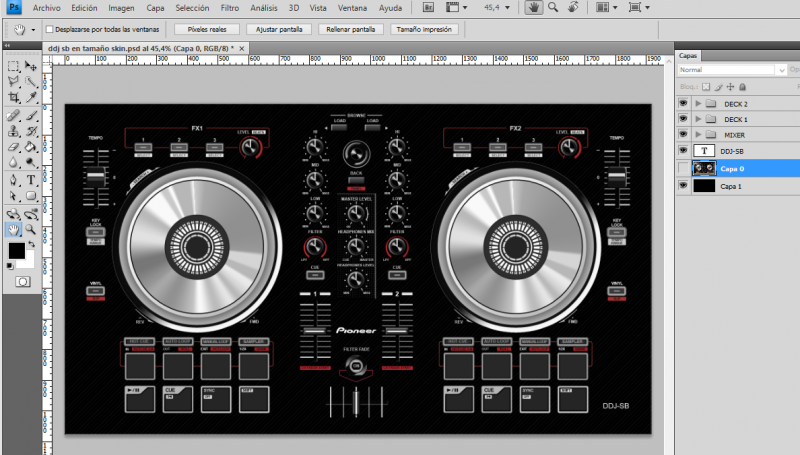Select the Crop tool
Screen dimensions: 800x455
[14, 97]
